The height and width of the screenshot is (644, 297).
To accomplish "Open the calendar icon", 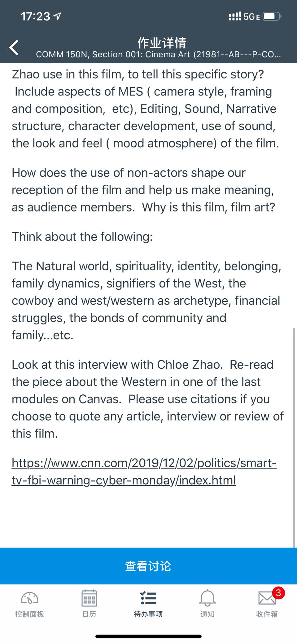I will [x=89, y=598].
